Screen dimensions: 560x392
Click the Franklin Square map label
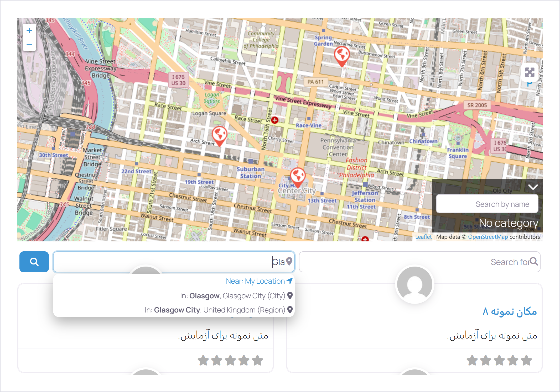(458, 153)
